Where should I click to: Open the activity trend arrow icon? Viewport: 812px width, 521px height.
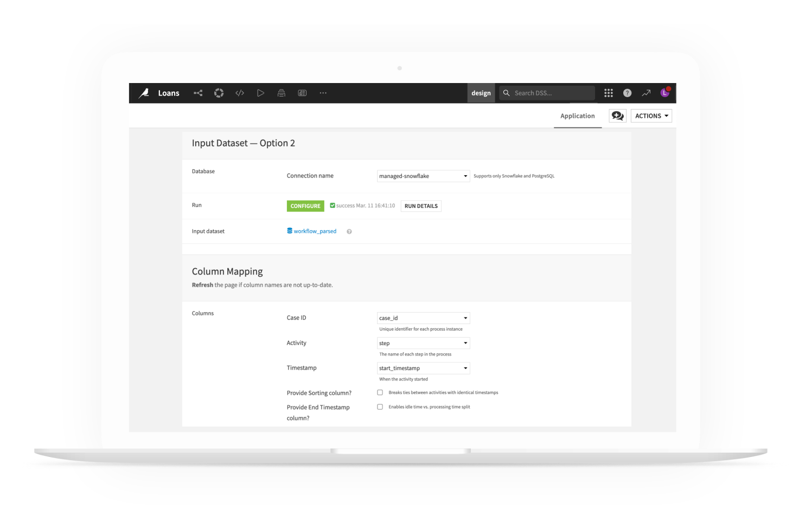[646, 93]
